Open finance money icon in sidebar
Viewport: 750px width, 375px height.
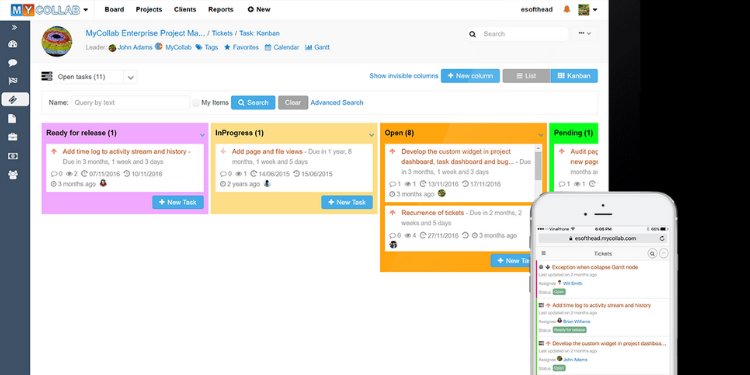tap(13, 156)
